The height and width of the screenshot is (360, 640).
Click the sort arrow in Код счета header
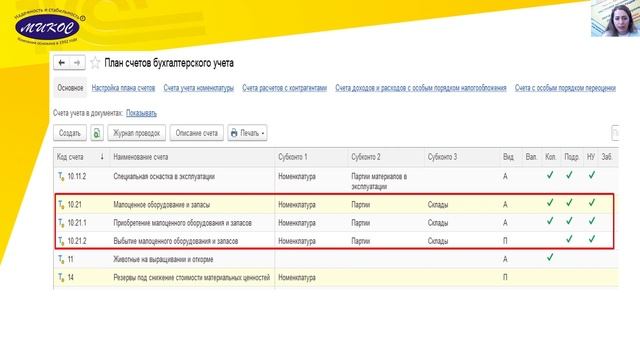coord(102,157)
